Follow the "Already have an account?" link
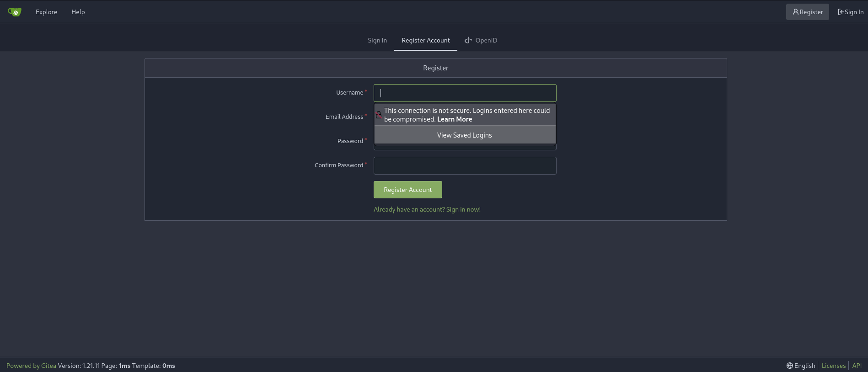 pyautogui.click(x=427, y=209)
